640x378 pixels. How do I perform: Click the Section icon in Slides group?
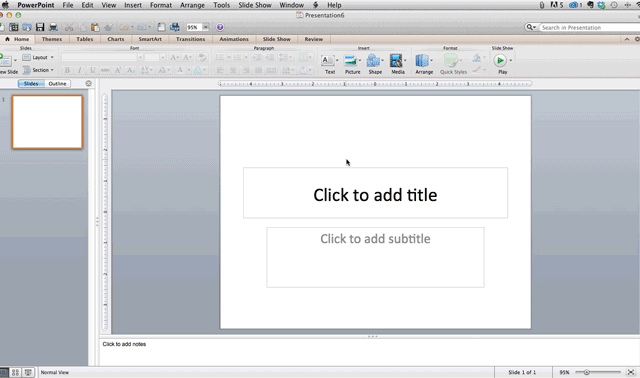click(27, 70)
